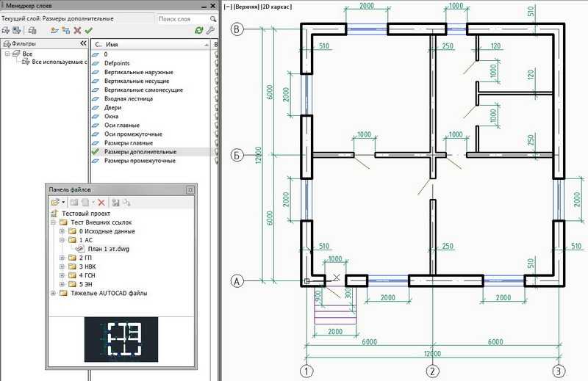Select the Вертикальные самонесущие layer
This screenshot has width=588, height=381.
143,90
